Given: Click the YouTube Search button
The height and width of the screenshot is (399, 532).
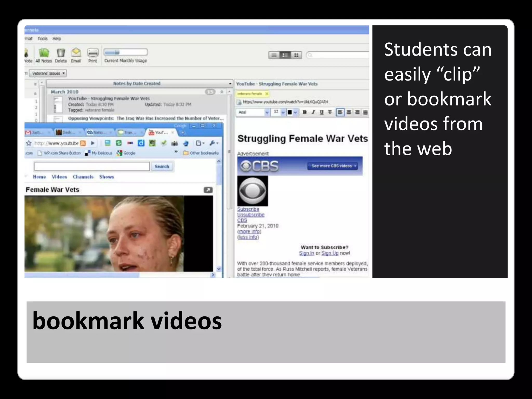Looking at the screenshot, I should pos(162,167).
